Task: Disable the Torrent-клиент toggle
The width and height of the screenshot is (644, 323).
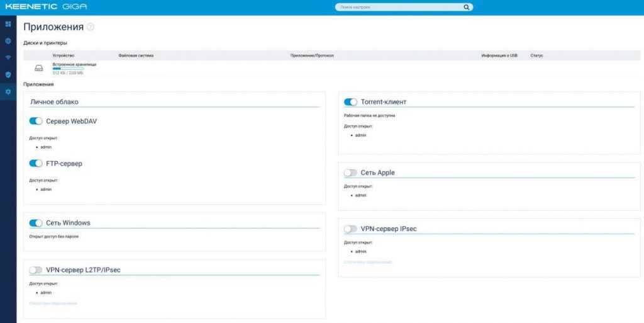Action: pyautogui.click(x=350, y=102)
